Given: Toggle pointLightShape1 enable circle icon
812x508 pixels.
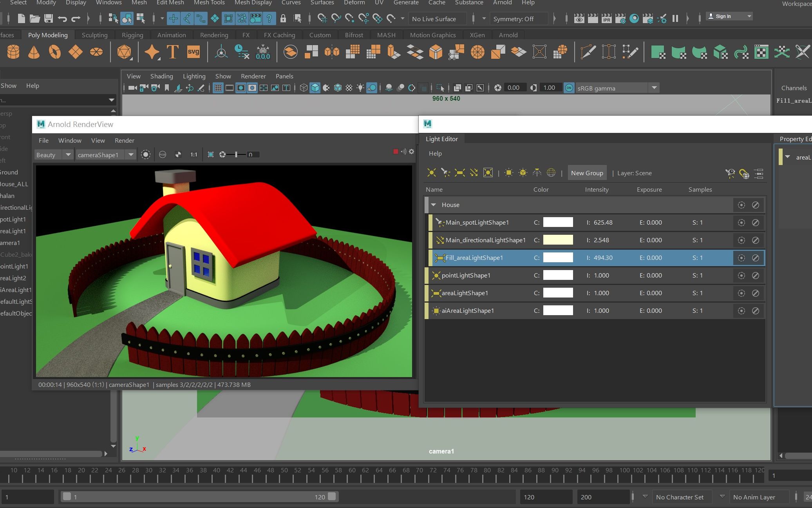Looking at the screenshot, I should [741, 276].
